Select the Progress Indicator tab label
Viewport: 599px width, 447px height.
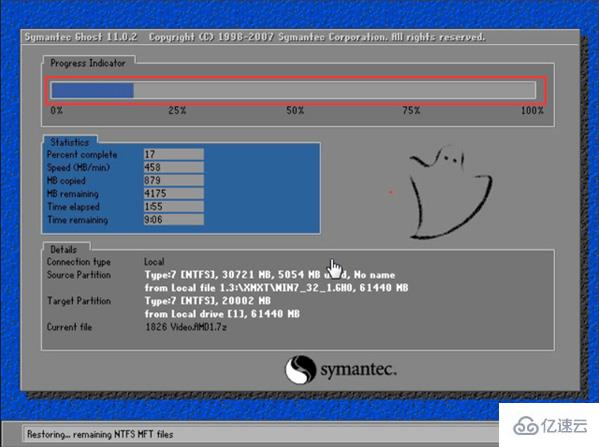[x=88, y=63]
